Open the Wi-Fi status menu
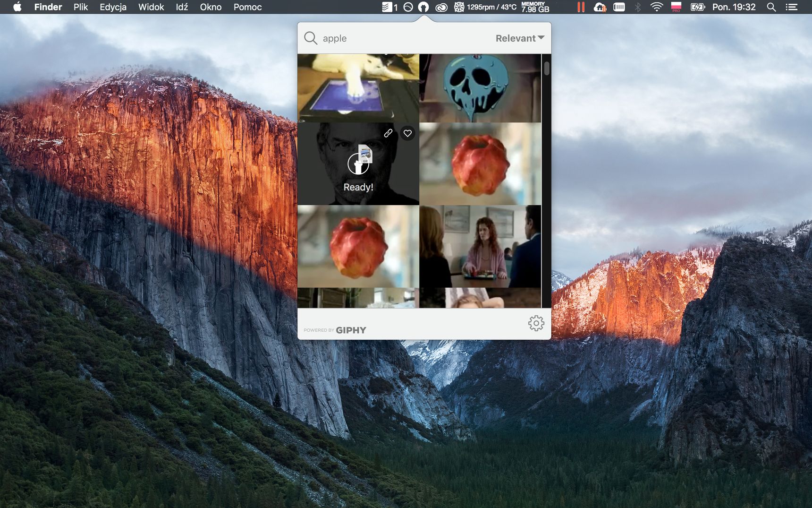The height and width of the screenshot is (508, 812). click(657, 7)
